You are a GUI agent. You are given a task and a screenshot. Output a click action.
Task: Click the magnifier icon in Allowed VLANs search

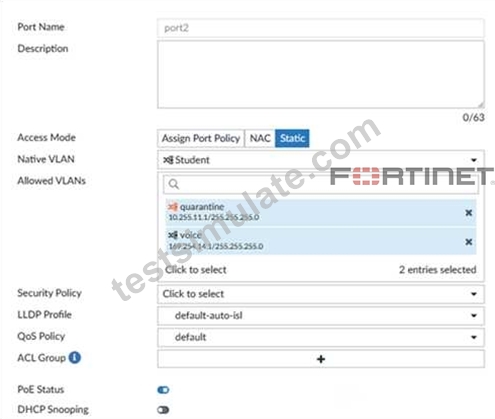pos(174,184)
